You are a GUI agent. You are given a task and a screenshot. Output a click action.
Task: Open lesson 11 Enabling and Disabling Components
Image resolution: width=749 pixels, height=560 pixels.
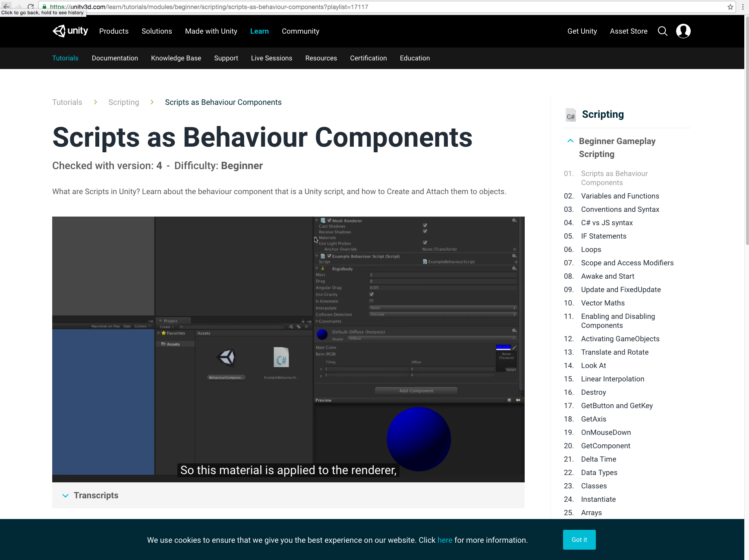[618, 321]
